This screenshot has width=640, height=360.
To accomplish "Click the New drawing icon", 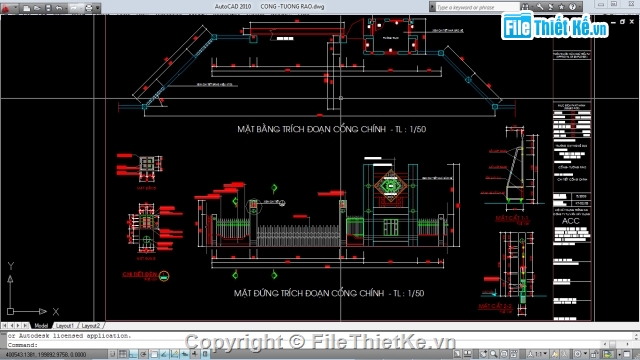I will [27, 8].
